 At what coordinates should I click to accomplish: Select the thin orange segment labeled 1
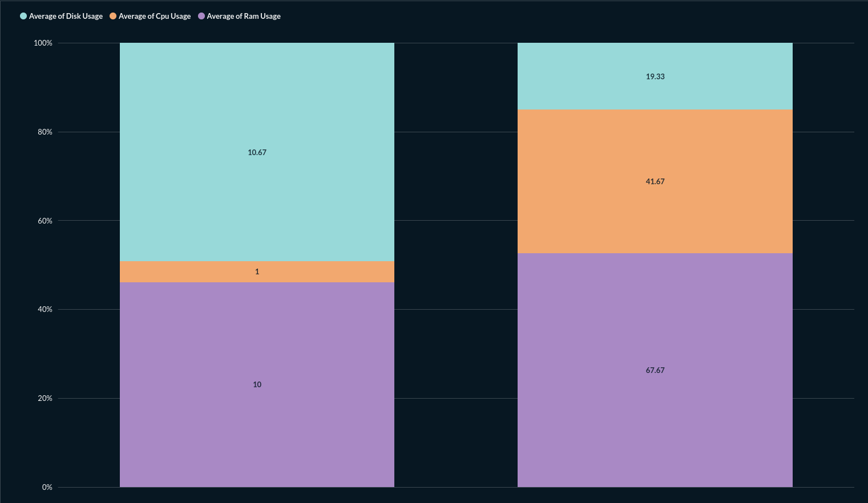257,271
